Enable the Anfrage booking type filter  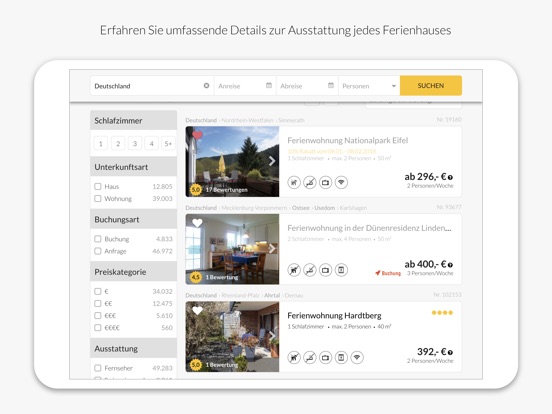point(98,251)
